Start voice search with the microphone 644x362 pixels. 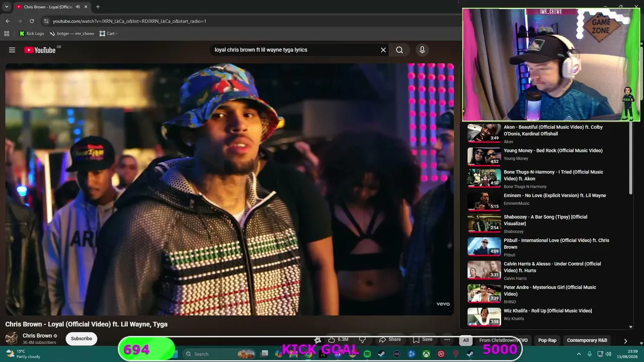click(422, 50)
